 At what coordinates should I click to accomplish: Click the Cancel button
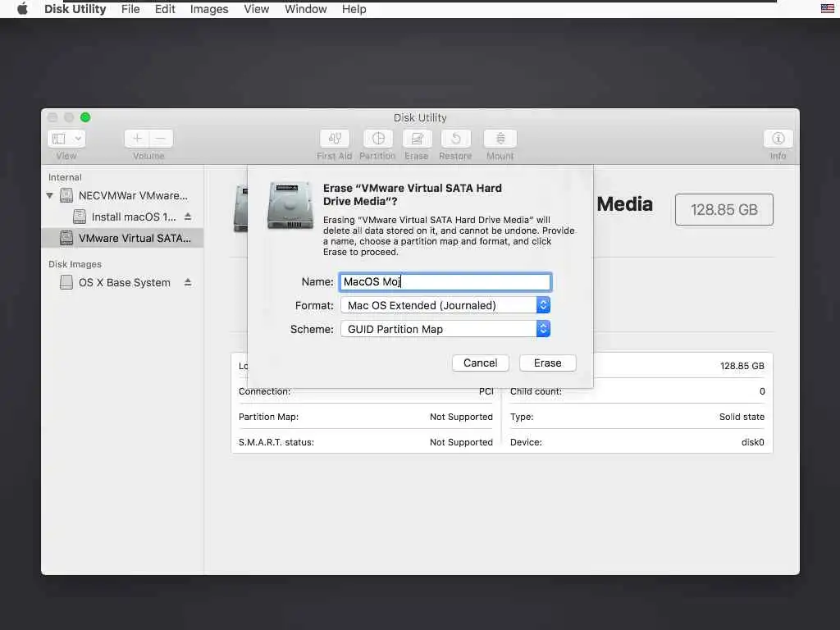click(480, 363)
